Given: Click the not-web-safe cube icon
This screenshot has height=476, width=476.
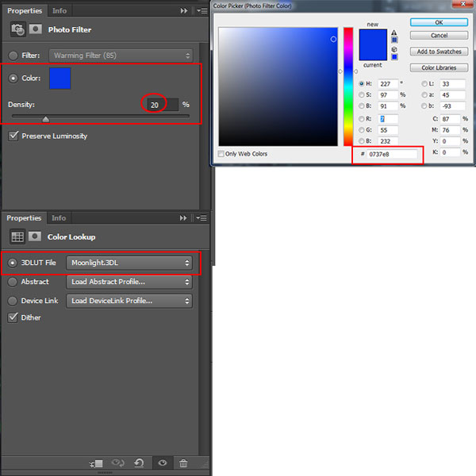Looking at the screenshot, I should [x=394, y=49].
